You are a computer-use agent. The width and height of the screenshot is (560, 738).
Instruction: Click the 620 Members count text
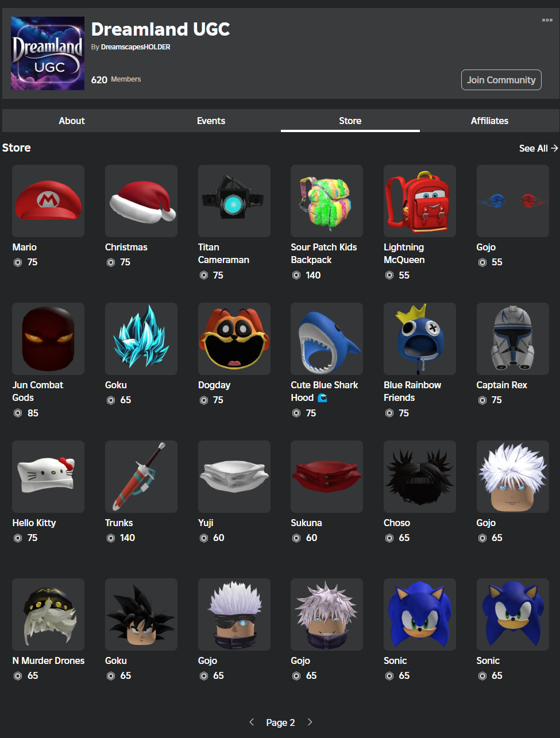click(x=116, y=79)
